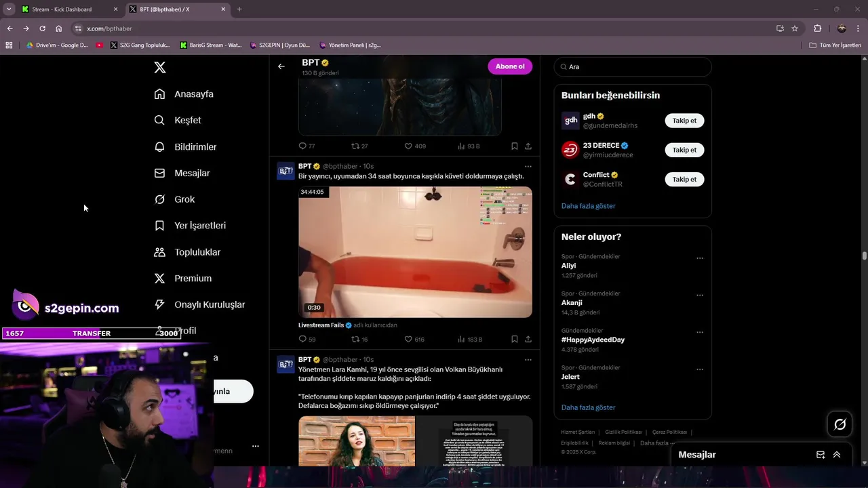The width and height of the screenshot is (868, 488).
Task: Open Mesajlar in sidebar
Action: click(x=182, y=173)
